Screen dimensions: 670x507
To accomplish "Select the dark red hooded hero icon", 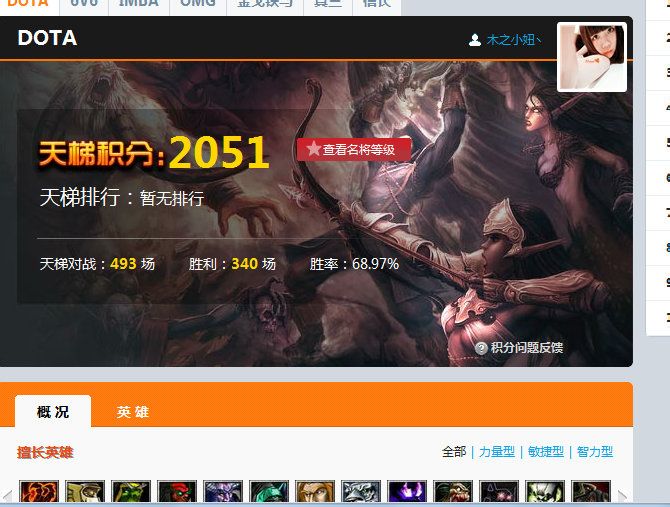I will [x=591, y=491].
